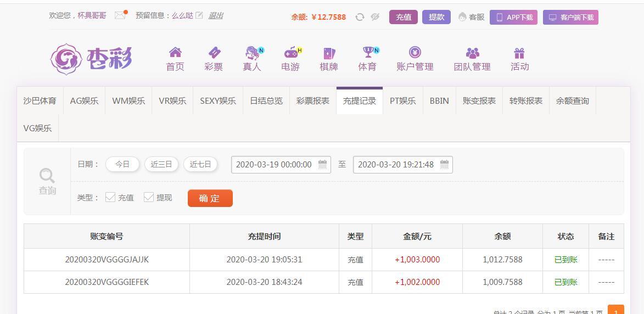Select the 今日 date filter
644x314 pixels.
point(122,164)
